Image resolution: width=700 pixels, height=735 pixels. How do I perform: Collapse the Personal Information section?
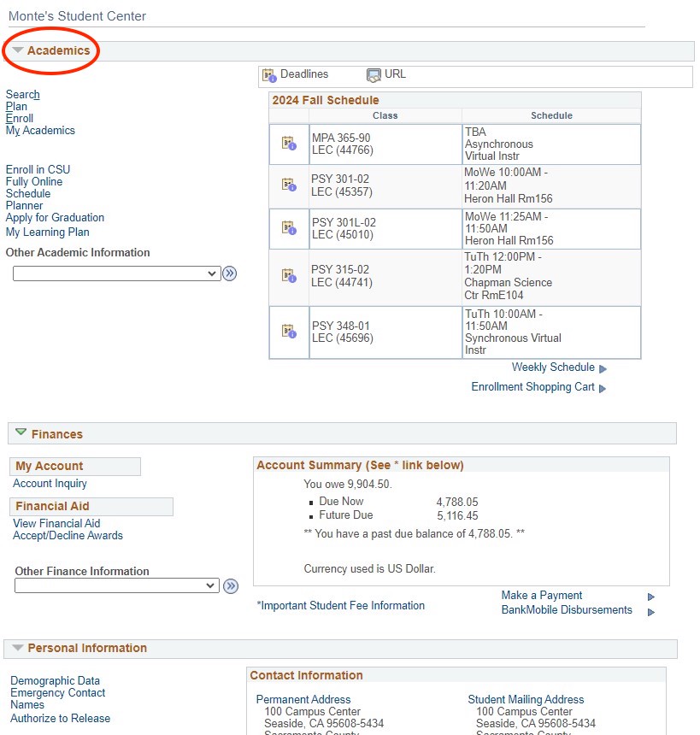pos(20,648)
